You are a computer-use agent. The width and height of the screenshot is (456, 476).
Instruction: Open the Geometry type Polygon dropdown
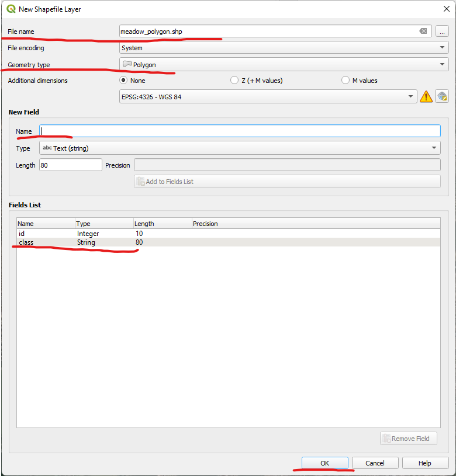tap(284, 64)
